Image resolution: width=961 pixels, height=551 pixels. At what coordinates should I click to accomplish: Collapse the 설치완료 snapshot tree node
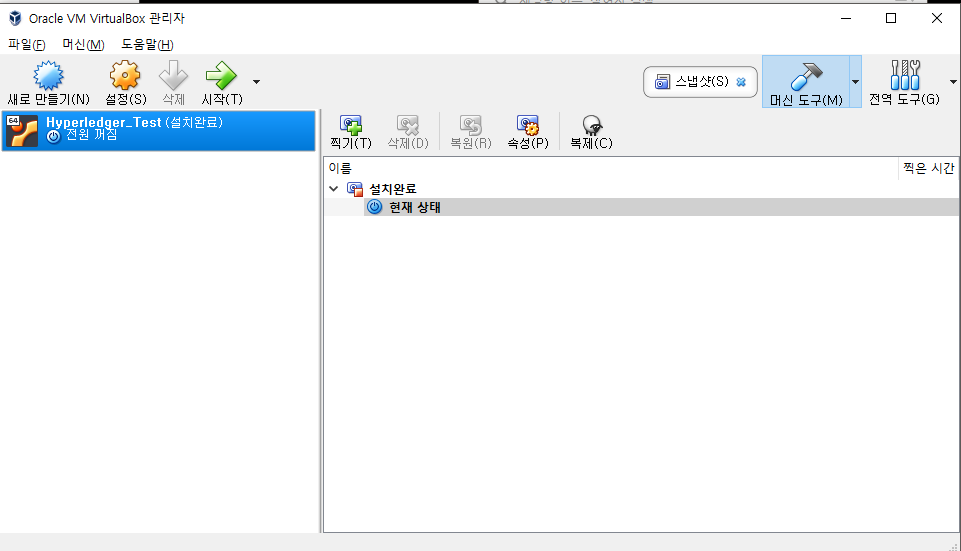tap(333, 189)
